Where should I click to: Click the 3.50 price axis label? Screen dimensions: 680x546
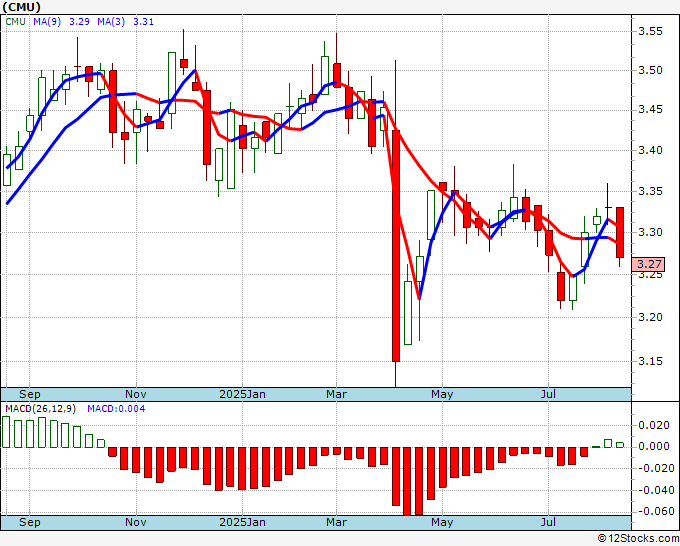click(650, 70)
